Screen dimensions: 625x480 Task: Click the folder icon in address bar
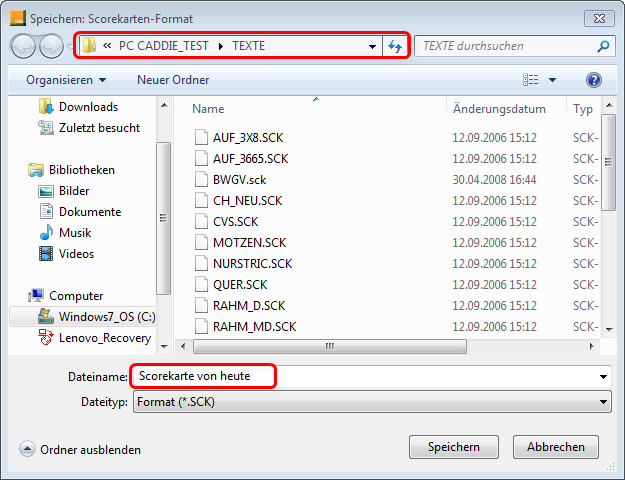click(89, 46)
